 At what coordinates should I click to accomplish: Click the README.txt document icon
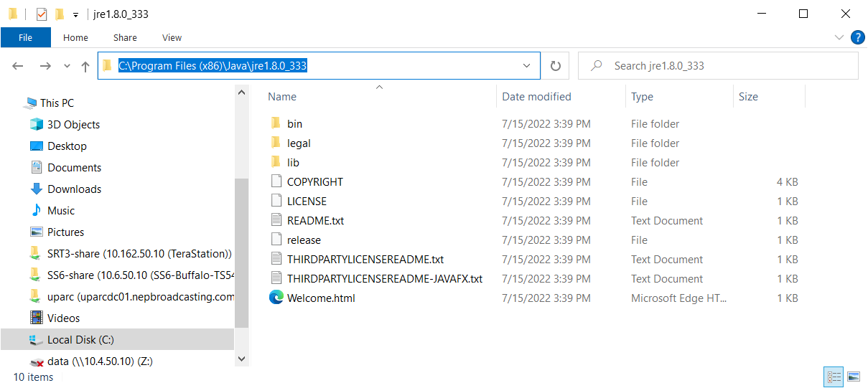pos(276,220)
